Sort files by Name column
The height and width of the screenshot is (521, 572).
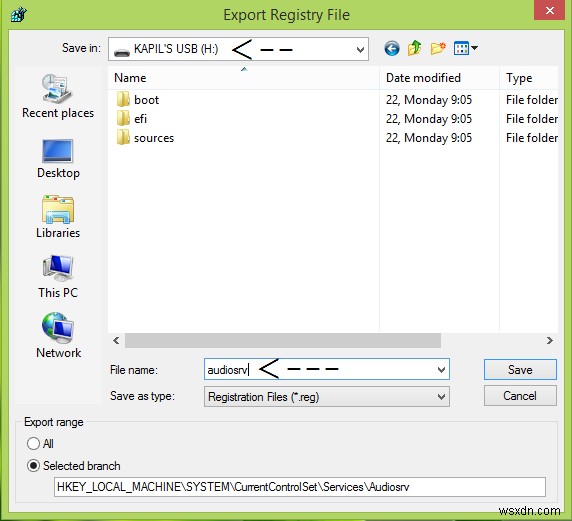coord(243,78)
